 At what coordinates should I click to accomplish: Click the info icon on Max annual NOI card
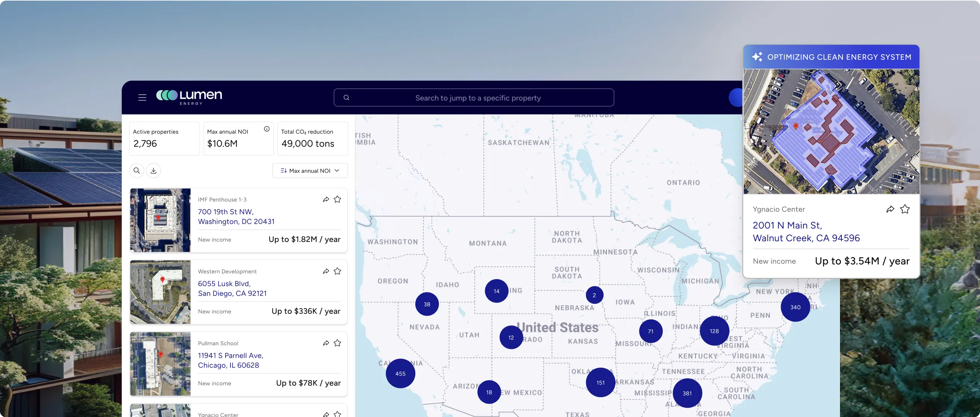pos(266,129)
